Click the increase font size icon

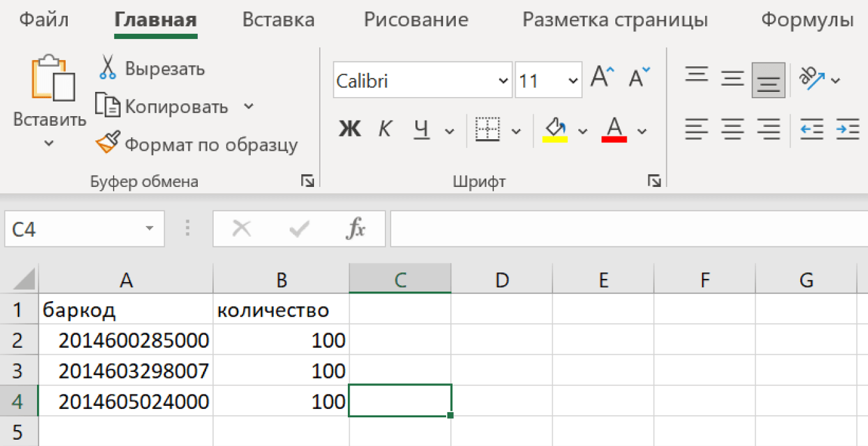pos(600,77)
